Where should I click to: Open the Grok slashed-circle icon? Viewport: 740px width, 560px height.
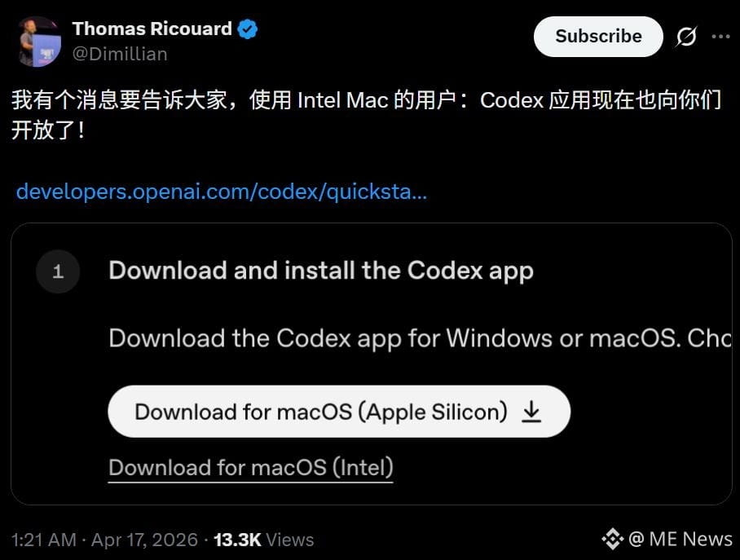(685, 37)
